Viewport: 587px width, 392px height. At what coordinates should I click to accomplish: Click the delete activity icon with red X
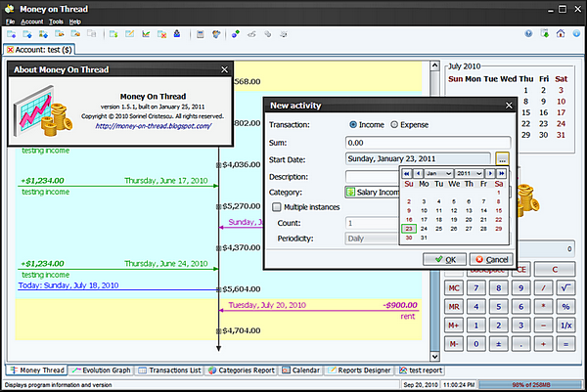click(x=161, y=34)
